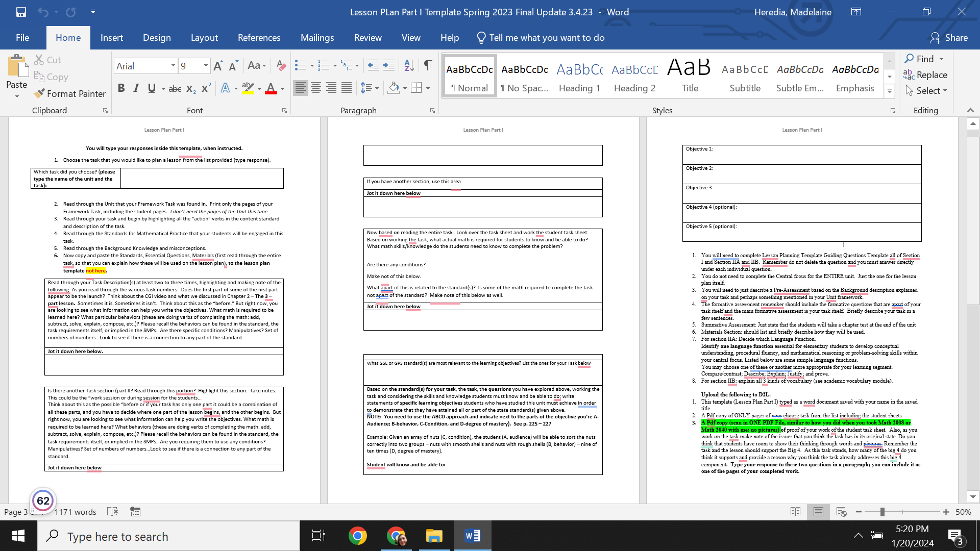980x551 pixels.
Task: Switch to Web Layout view icon
Action: (x=841, y=512)
